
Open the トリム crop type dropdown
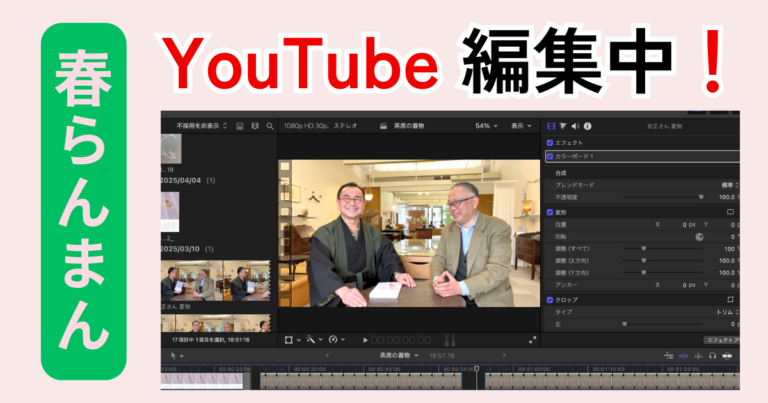(x=727, y=312)
